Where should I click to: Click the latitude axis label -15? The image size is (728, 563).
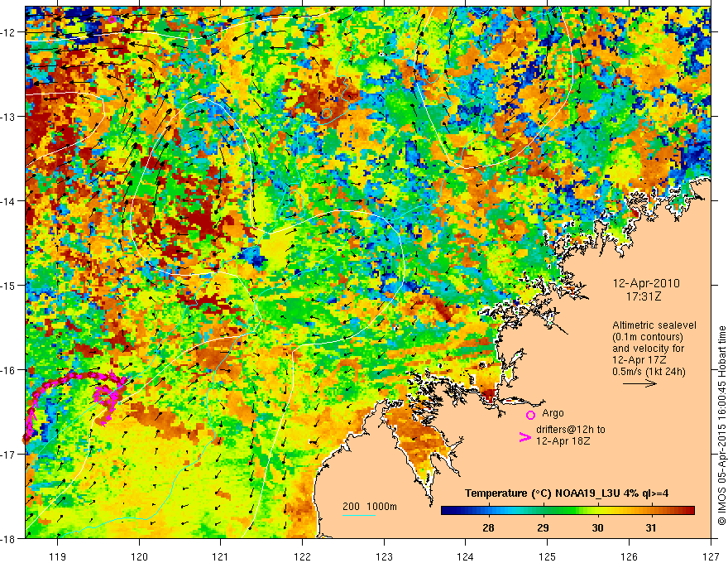coord(8,285)
